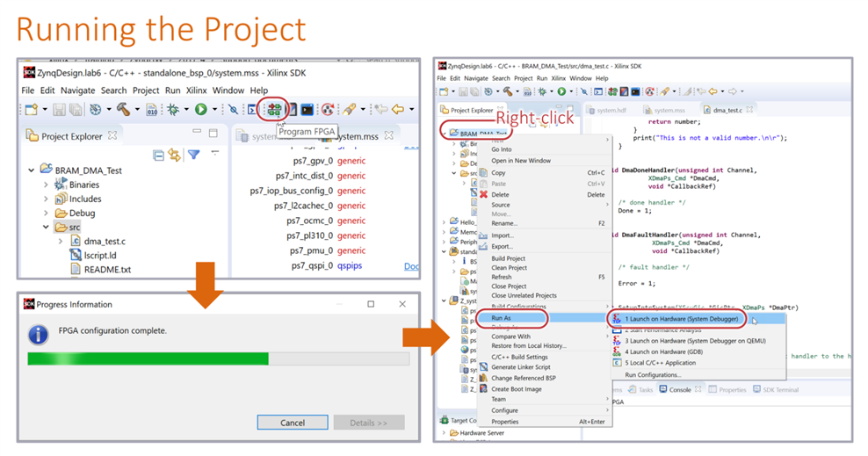Click red X Delete icon in context menu

(x=483, y=194)
